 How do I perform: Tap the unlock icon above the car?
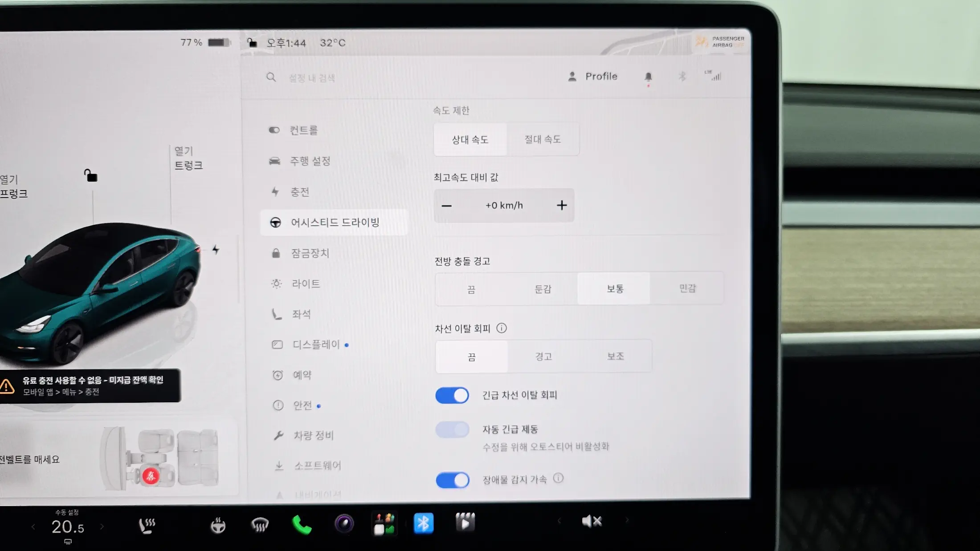click(90, 175)
